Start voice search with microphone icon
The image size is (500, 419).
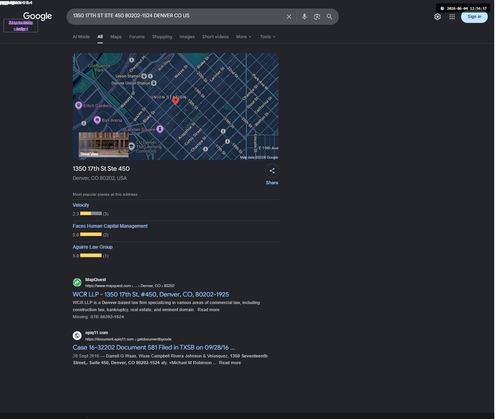304,17
